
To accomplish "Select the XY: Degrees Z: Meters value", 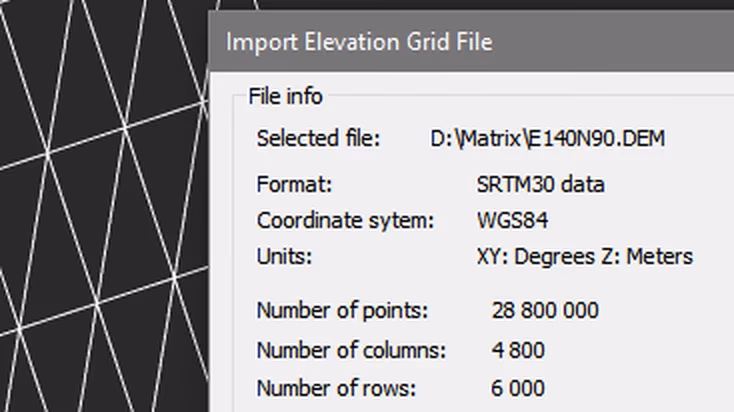I will (x=585, y=257).
